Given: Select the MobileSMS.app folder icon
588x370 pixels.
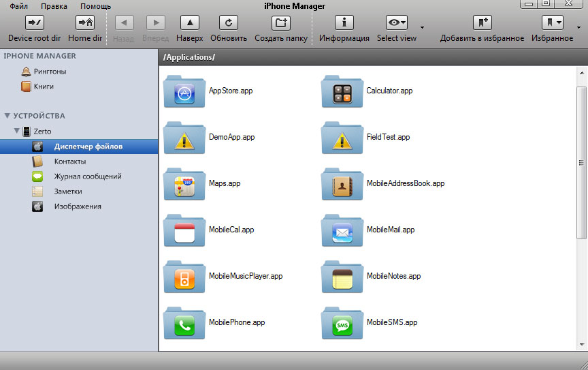Looking at the screenshot, I should pyautogui.click(x=342, y=323).
